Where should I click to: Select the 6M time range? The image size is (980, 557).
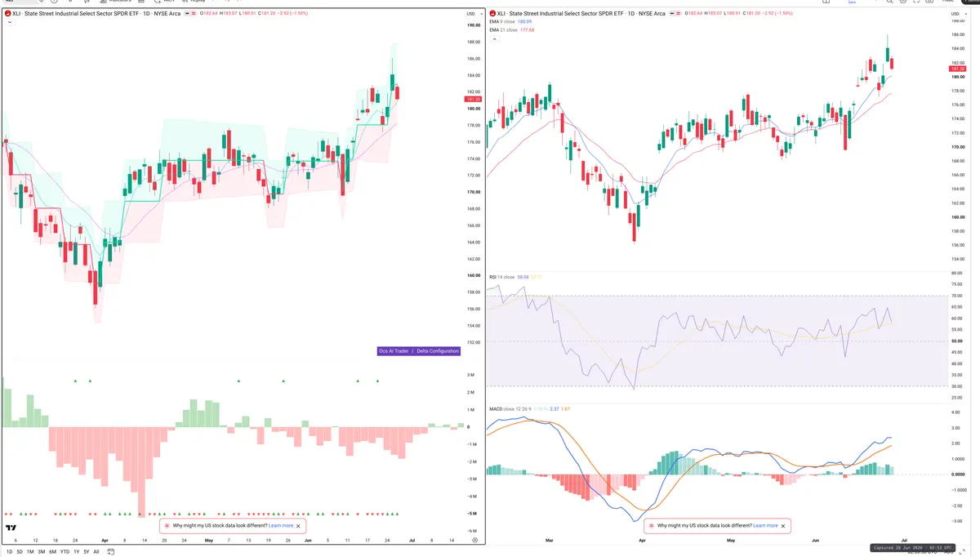52,552
